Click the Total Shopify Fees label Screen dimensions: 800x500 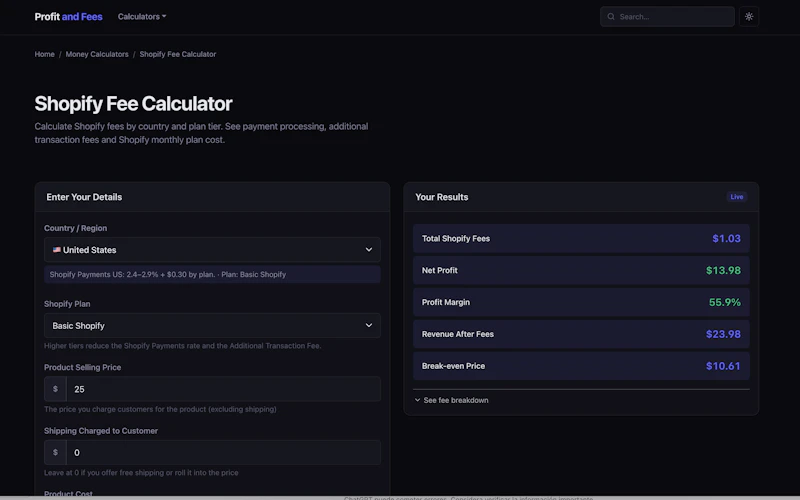click(x=456, y=238)
